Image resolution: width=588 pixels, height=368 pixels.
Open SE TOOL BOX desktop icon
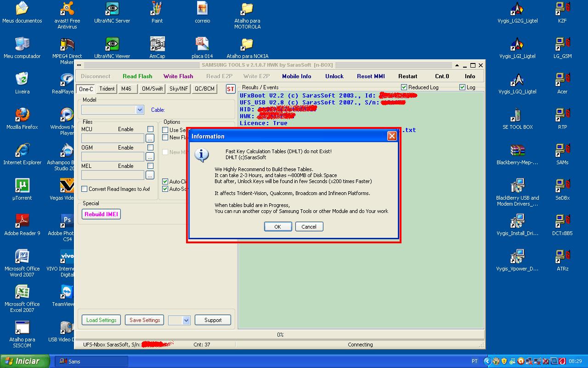coord(517,119)
